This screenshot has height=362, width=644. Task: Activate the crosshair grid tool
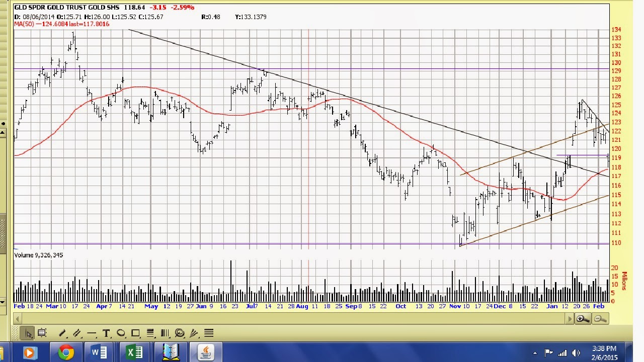coord(42,333)
